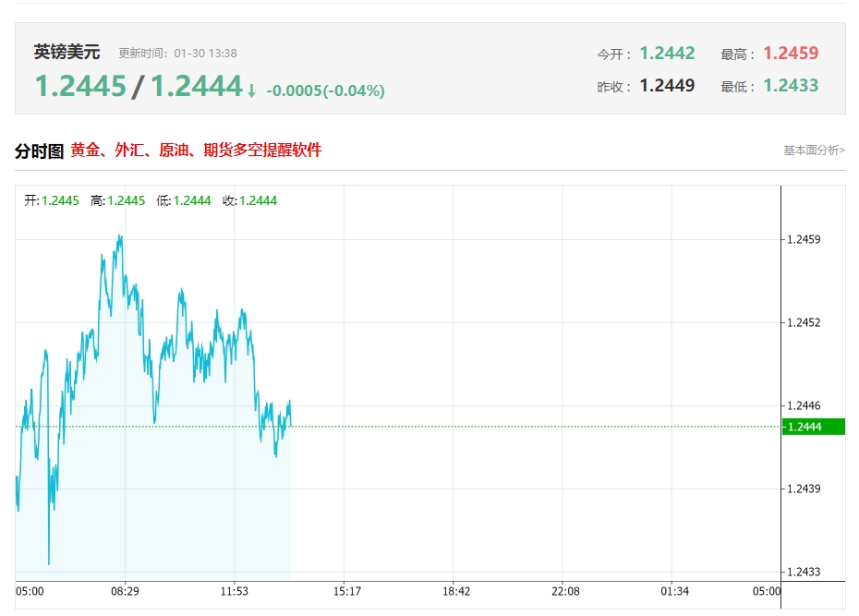
Task: Click the green 1.2444 price tag on axis
Action: 814,427
